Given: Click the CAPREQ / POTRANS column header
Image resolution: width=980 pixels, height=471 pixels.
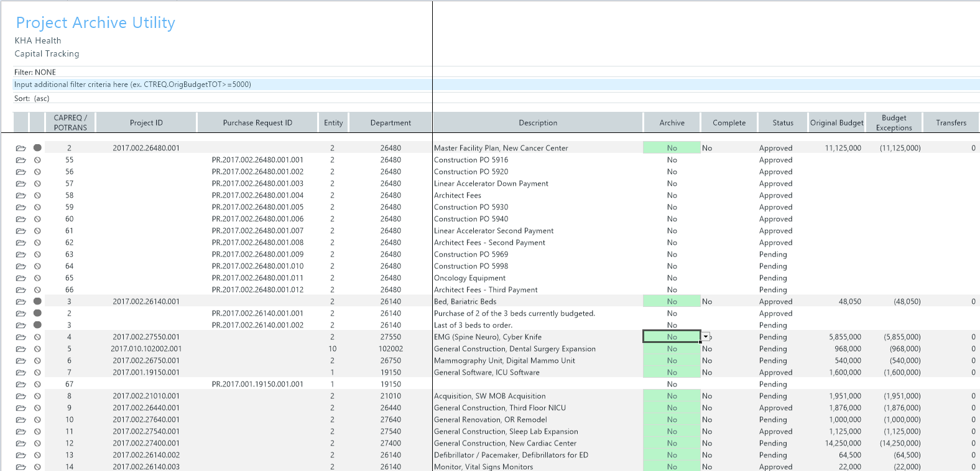Looking at the screenshot, I should [x=70, y=123].
